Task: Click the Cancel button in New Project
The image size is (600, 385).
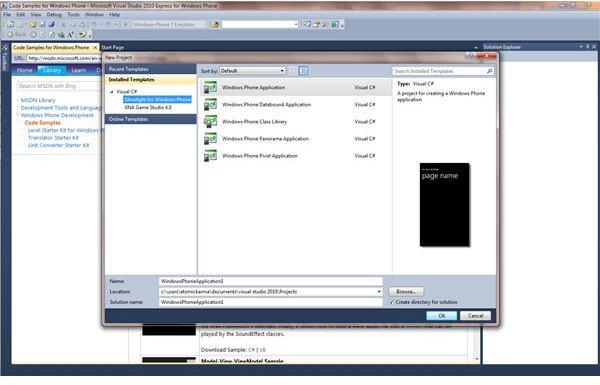Action: click(475, 316)
